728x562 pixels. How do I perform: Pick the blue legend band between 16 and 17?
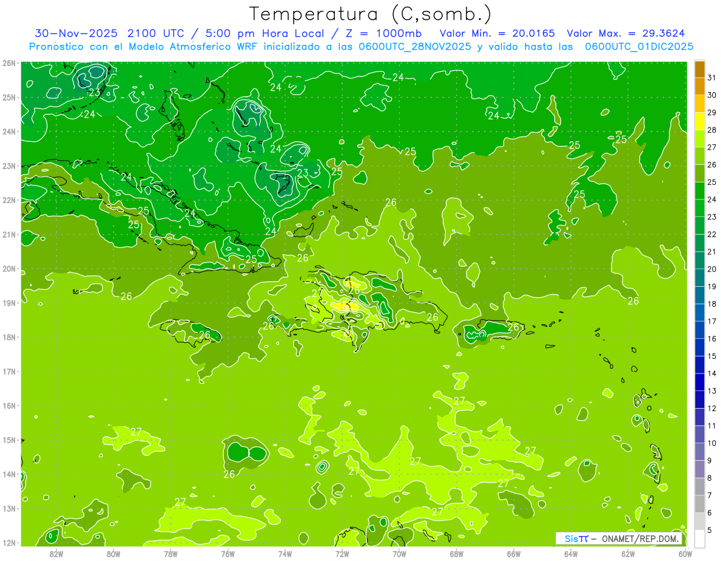coord(699,330)
